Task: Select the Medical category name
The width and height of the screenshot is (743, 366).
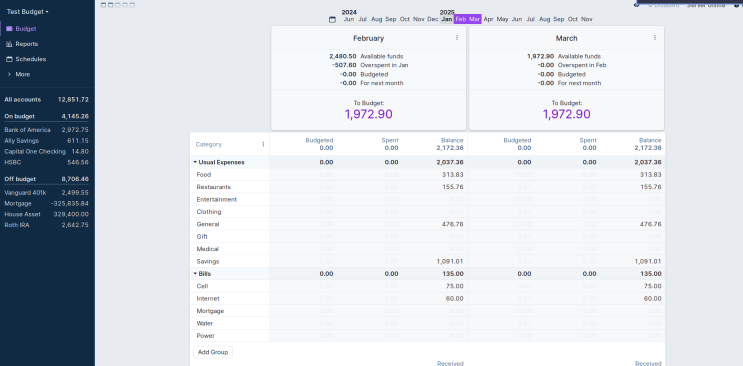Action: point(208,249)
